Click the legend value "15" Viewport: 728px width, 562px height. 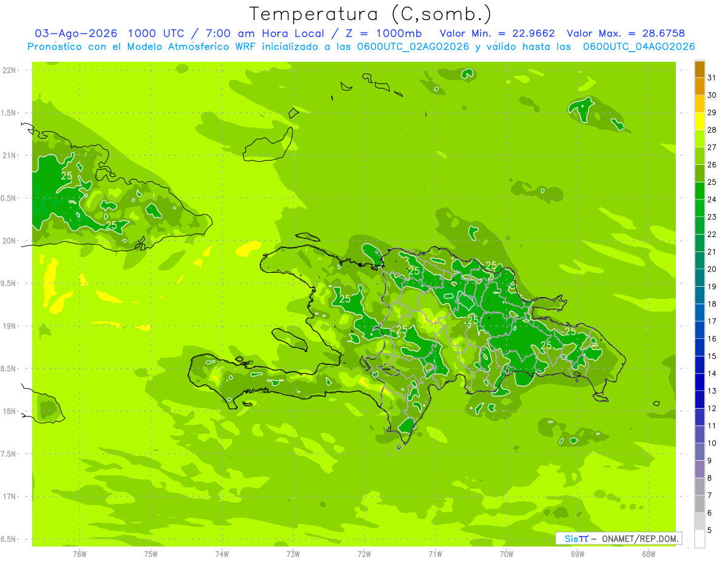point(712,356)
